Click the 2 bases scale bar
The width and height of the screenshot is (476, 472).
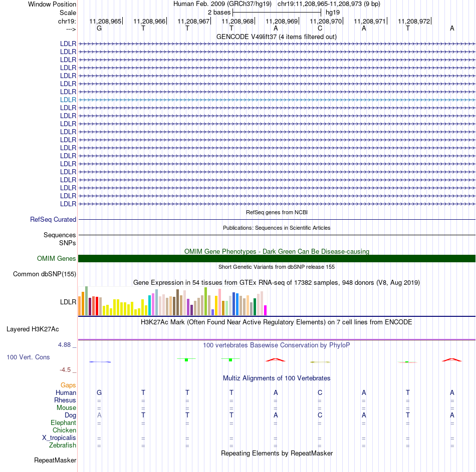[277, 13]
